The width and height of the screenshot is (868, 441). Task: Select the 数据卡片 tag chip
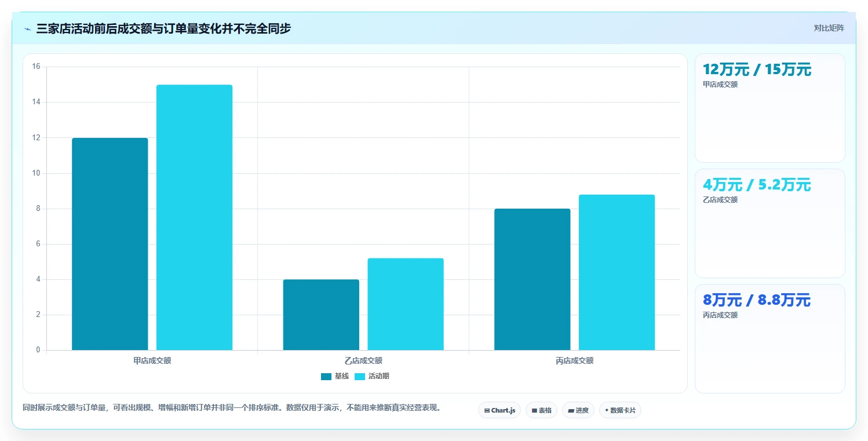pyautogui.click(x=620, y=410)
